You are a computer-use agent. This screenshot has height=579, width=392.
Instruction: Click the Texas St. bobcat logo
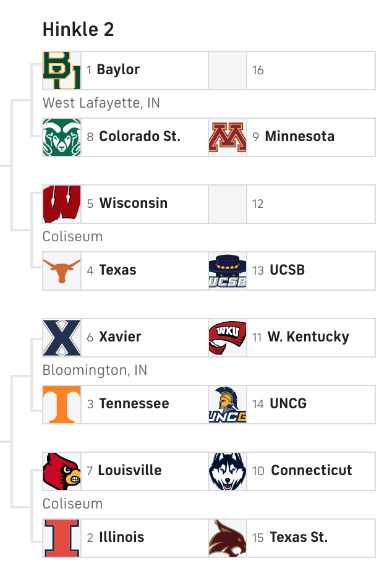(228, 538)
